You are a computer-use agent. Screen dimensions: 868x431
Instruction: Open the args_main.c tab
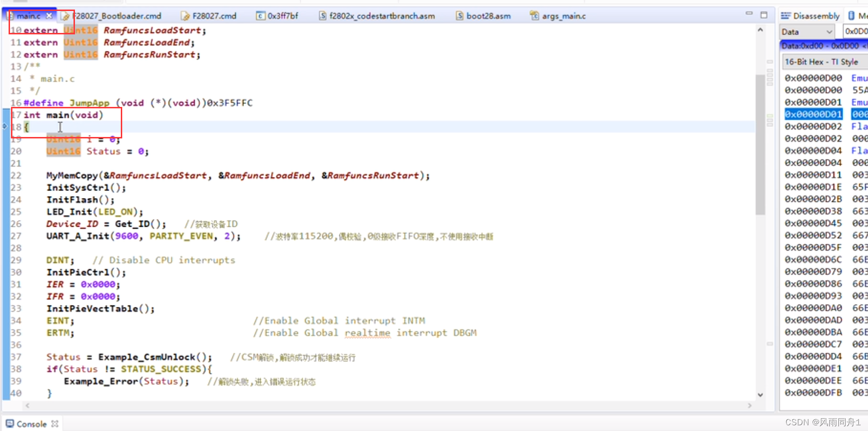point(558,16)
